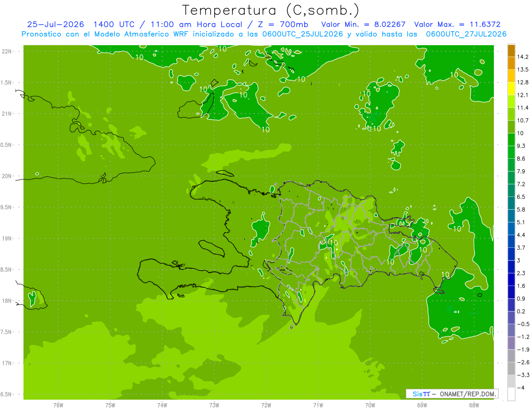Click the "1400 UTC" time text
532x411 pixels.
pos(115,24)
